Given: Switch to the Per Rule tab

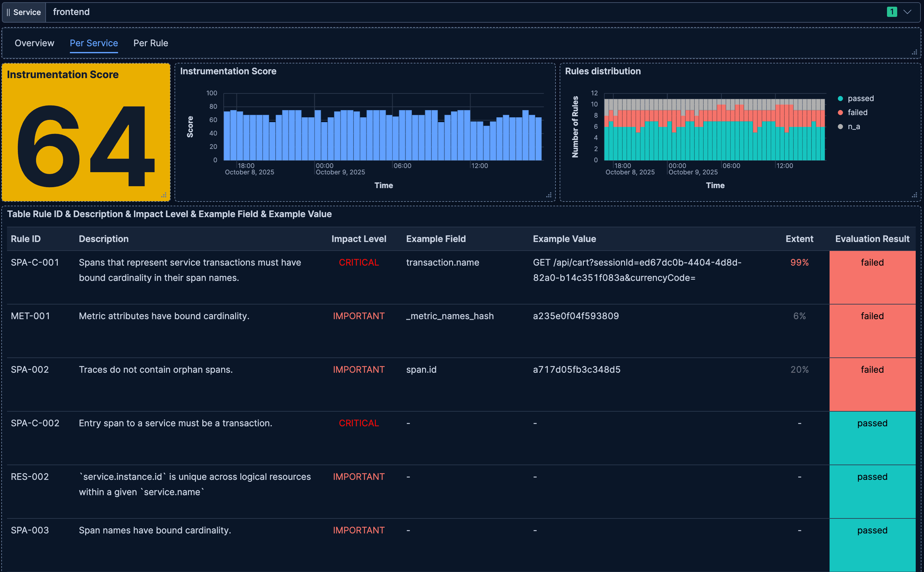Looking at the screenshot, I should click(x=150, y=43).
